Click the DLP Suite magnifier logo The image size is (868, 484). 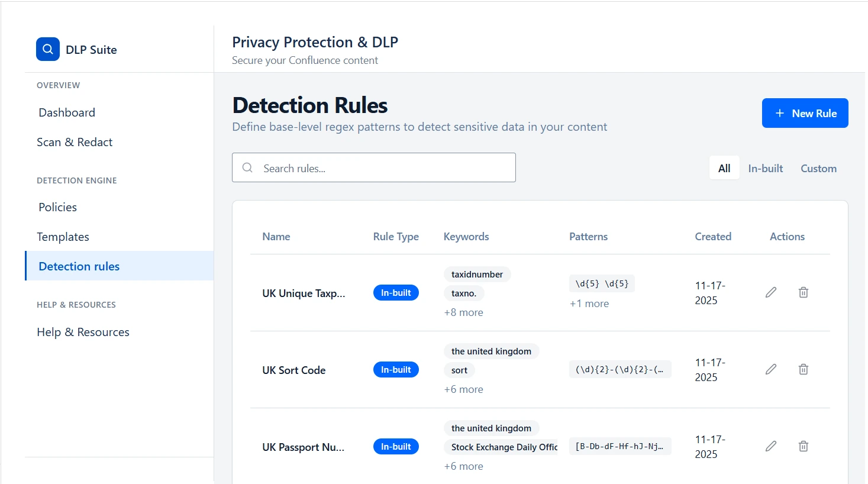click(x=47, y=49)
